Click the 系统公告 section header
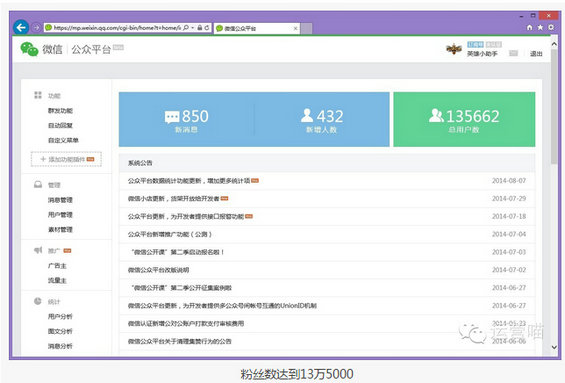 coord(140,163)
